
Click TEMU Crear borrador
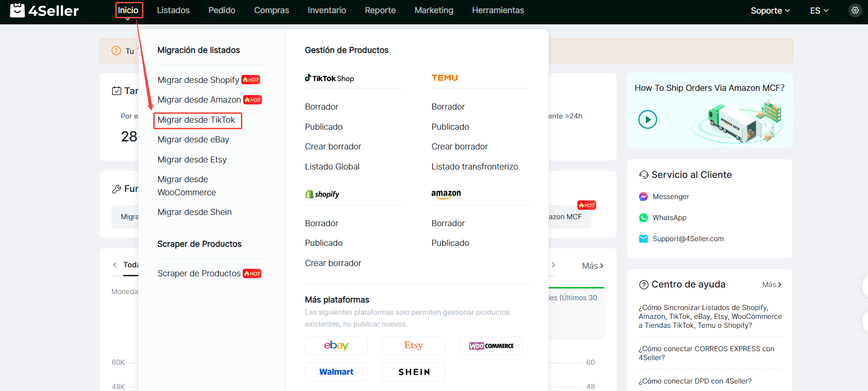(x=460, y=147)
